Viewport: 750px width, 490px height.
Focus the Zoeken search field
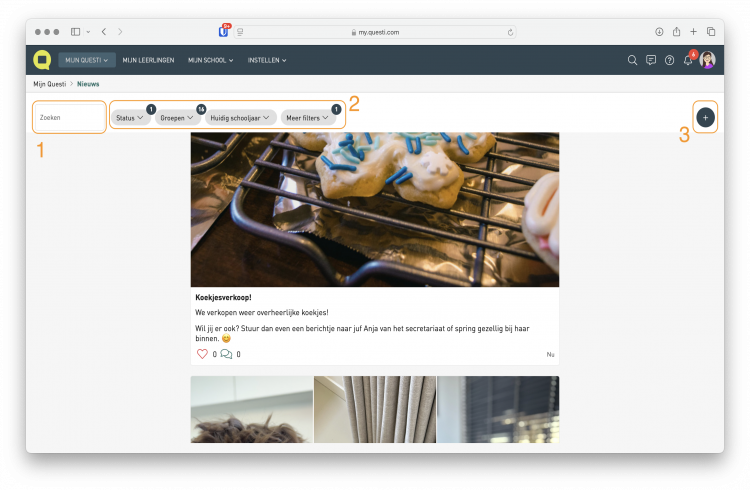click(x=69, y=118)
